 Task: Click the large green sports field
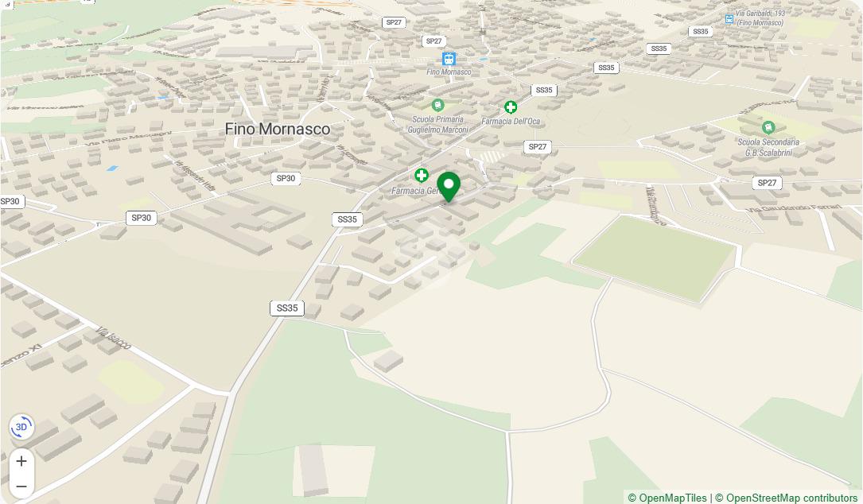655,258
